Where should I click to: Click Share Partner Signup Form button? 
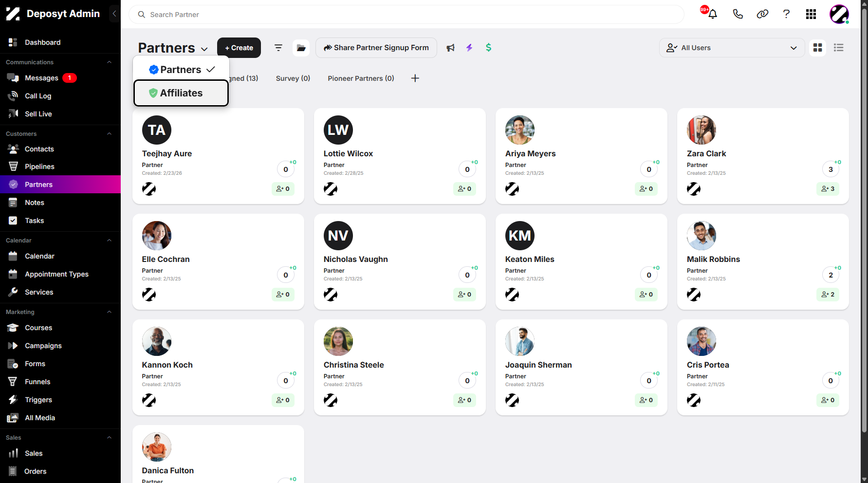376,48
